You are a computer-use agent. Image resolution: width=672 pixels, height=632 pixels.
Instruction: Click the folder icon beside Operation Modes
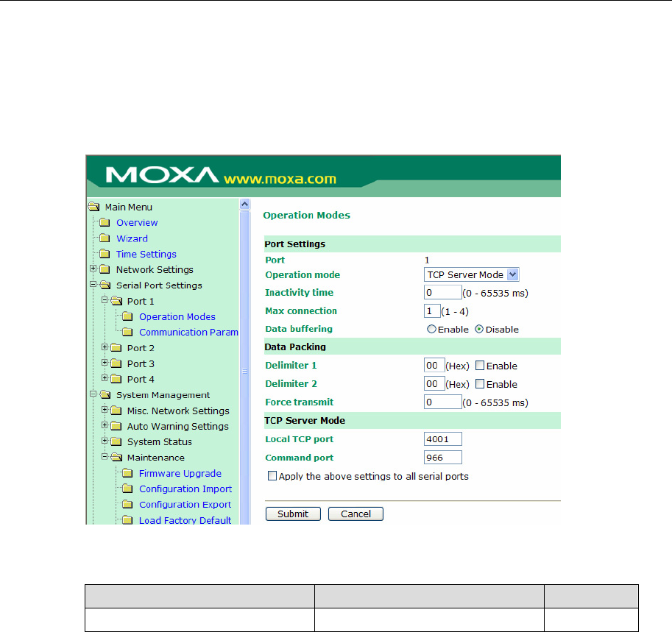coord(127,317)
